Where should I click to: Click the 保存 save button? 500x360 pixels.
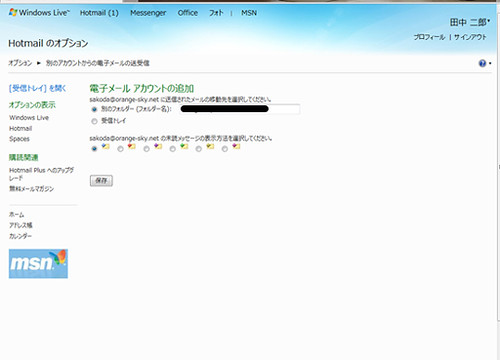tap(101, 181)
